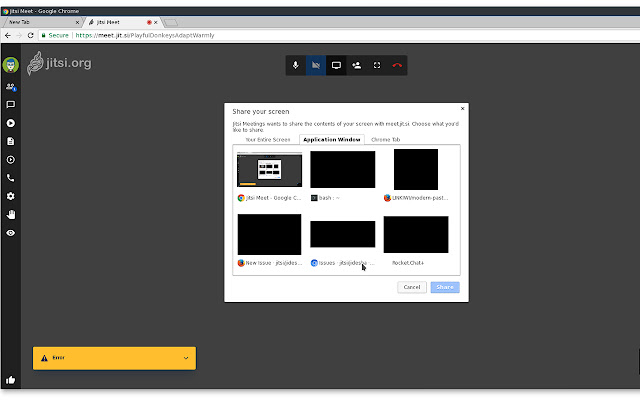
Task: Close the New Tab browser tab
Action: point(77,22)
